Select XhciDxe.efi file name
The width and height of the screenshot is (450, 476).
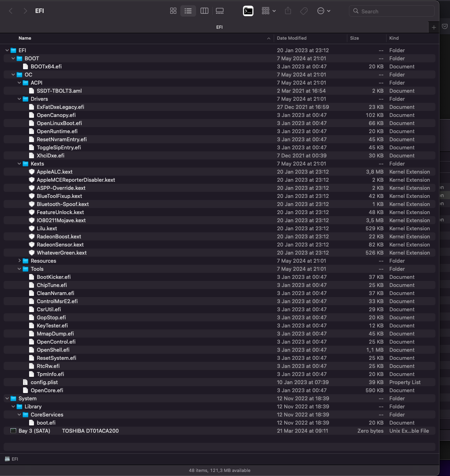click(x=50, y=155)
